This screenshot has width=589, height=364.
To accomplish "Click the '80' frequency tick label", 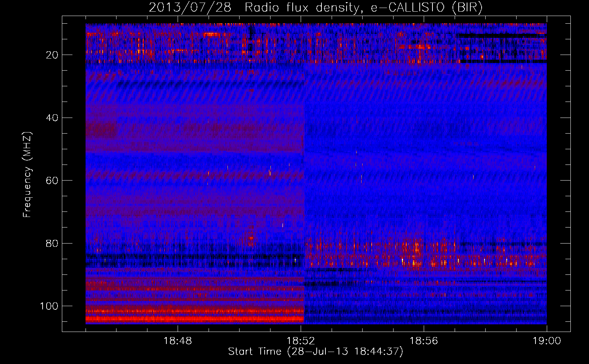I will pyautogui.click(x=52, y=244).
